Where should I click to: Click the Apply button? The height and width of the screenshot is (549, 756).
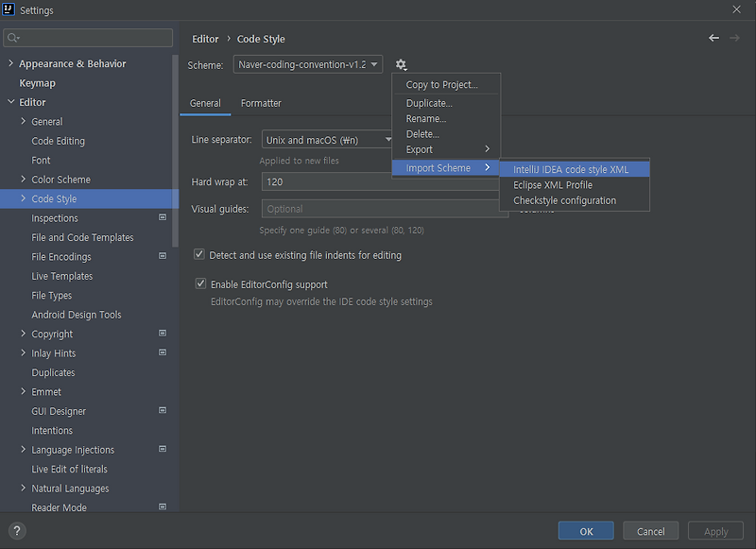(x=715, y=530)
